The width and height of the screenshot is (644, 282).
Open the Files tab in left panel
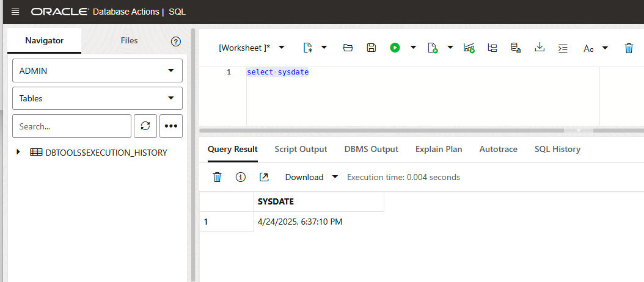click(129, 41)
